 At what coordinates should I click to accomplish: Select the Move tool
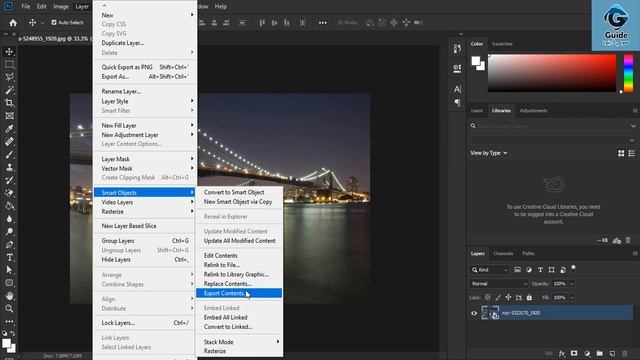[x=9, y=51]
